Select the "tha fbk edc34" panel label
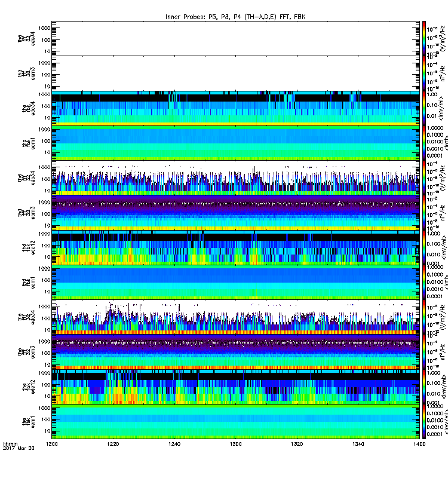The image size is (448, 478). pos(29,108)
